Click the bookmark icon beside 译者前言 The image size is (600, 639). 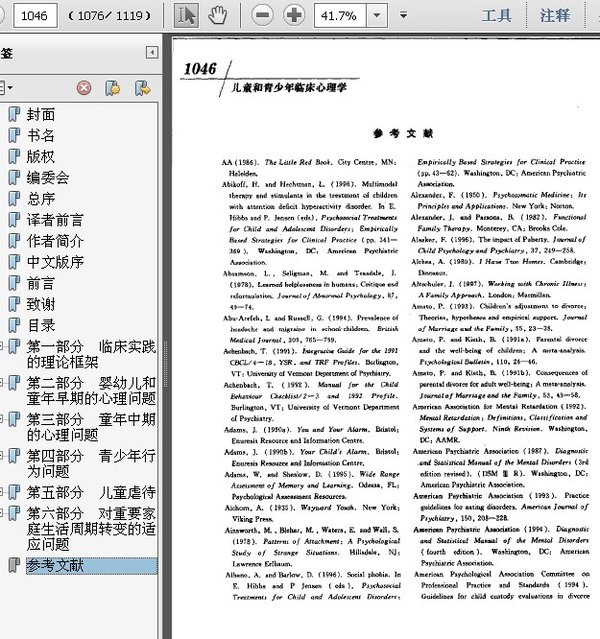coord(14,220)
